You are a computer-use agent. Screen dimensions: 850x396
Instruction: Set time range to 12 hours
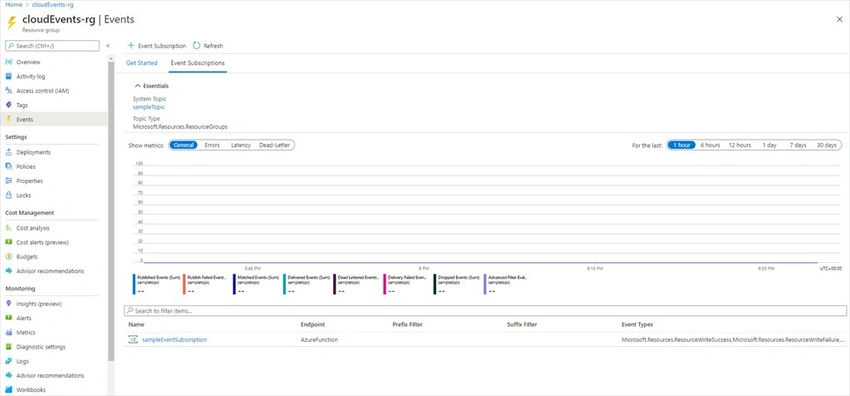(x=740, y=145)
